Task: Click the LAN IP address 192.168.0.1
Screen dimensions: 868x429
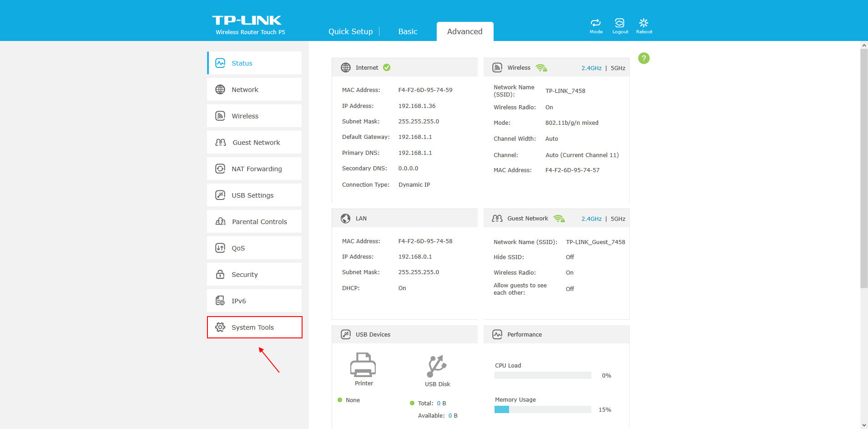Action: click(415, 256)
